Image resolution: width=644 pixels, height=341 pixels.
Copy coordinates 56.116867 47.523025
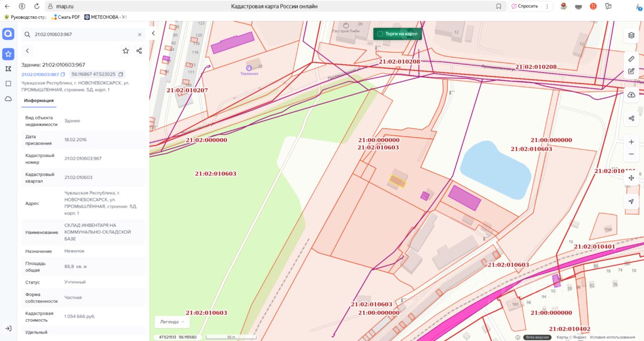tap(121, 75)
